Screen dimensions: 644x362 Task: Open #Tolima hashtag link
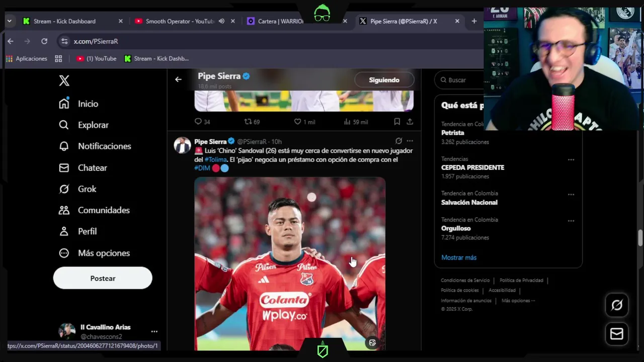tap(216, 159)
